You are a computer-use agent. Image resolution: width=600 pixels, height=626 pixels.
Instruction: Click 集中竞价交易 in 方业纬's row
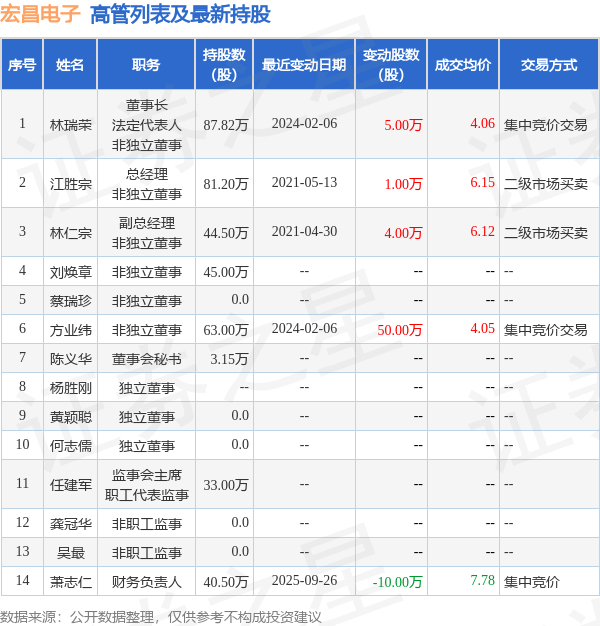[545, 330]
